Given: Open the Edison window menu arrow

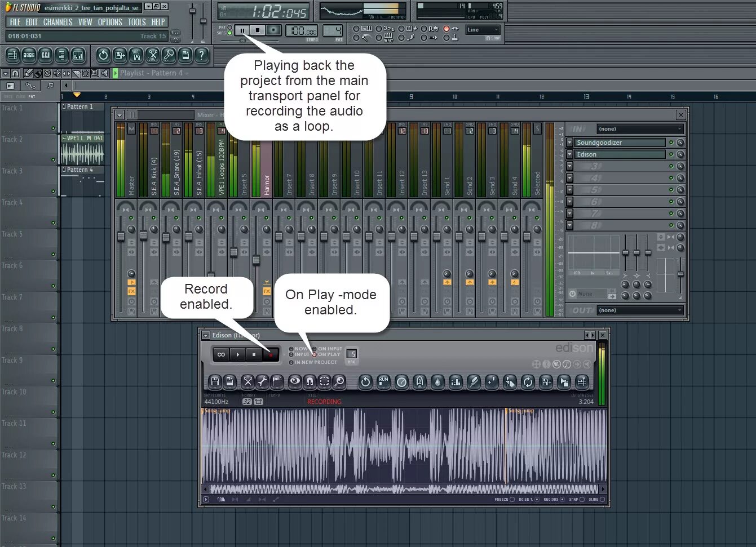Looking at the screenshot, I should pyautogui.click(x=206, y=335).
